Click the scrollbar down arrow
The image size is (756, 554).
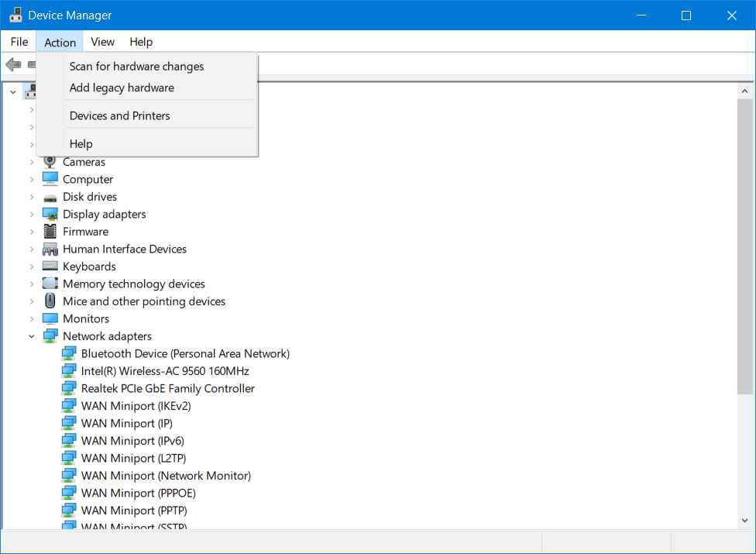click(x=744, y=520)
